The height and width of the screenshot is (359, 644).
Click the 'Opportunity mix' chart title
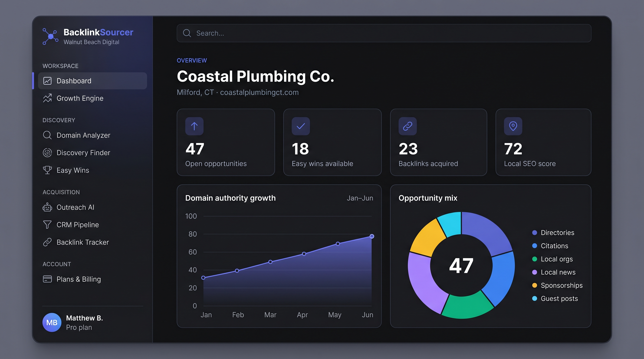pyautogui.click(x=428, y=198)
